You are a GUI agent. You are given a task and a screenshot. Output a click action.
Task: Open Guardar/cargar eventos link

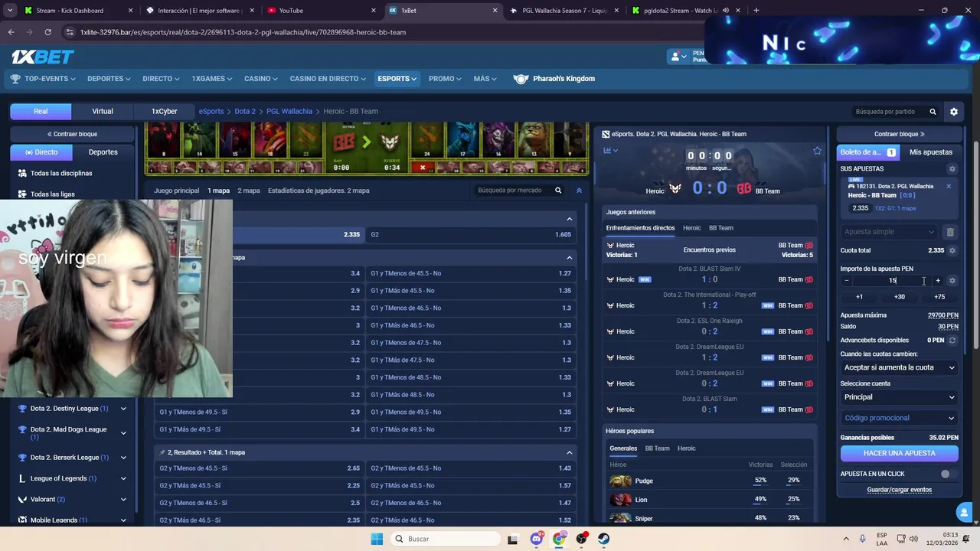899,490
